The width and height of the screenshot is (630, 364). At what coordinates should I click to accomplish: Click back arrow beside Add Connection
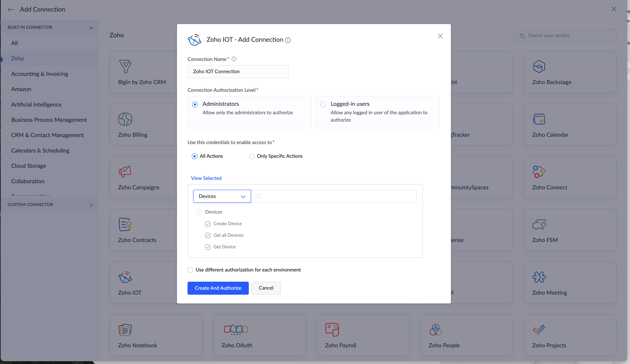pyautogui.click(x=11, y=9)
